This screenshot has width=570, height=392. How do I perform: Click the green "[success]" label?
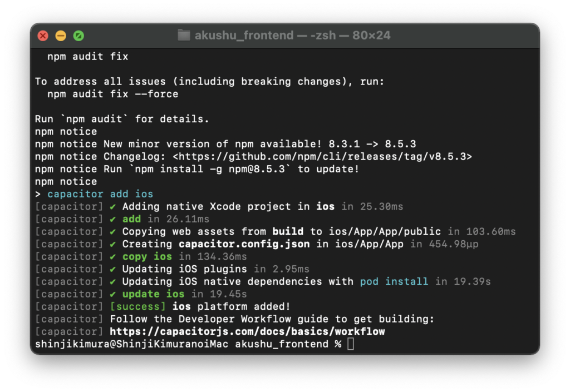138,307
